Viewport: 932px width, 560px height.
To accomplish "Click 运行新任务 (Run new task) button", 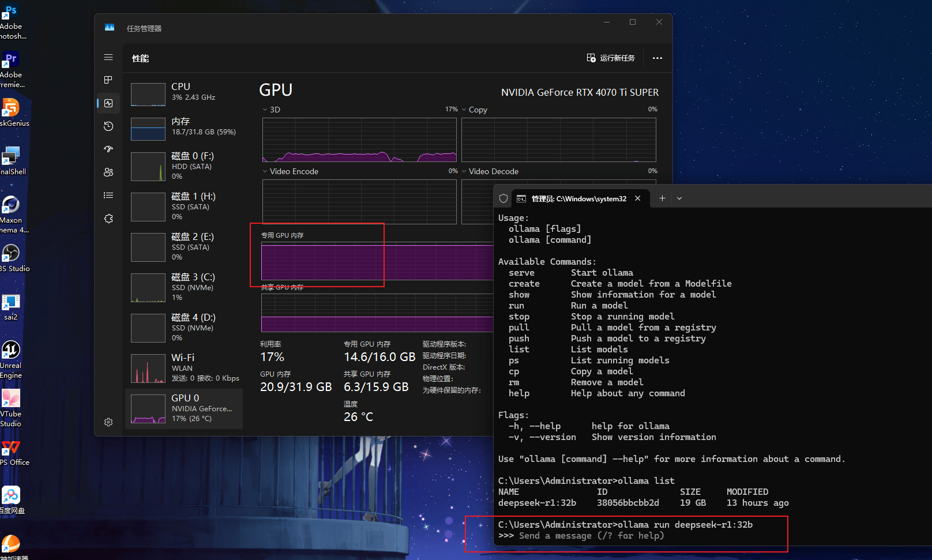I will pyautogui.click(x=611, y=58).
